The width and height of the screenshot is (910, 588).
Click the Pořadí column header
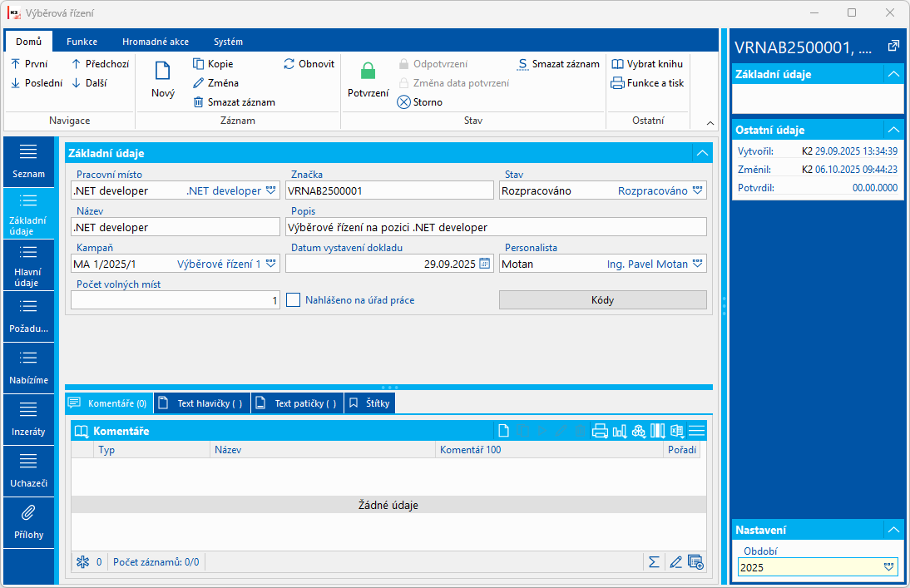click(x=682, y=450)
